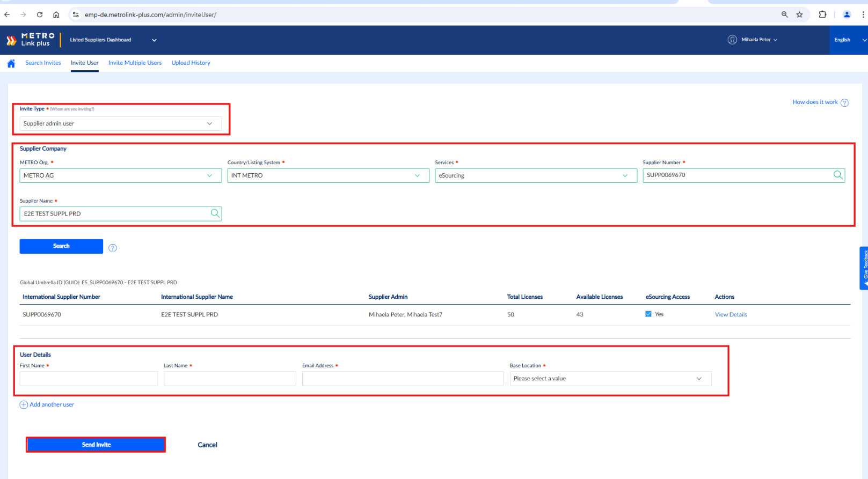The image size is (868, 479).
Task: Bookmark this page with the star
Action: click(x=800, y=14)
